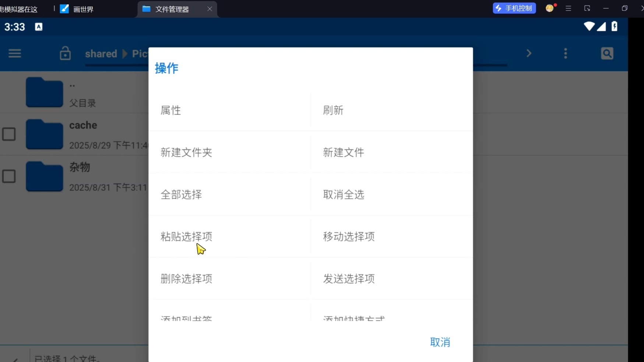
Task: Click the screen rotation icon in the title bar
Action: [587, 8]
